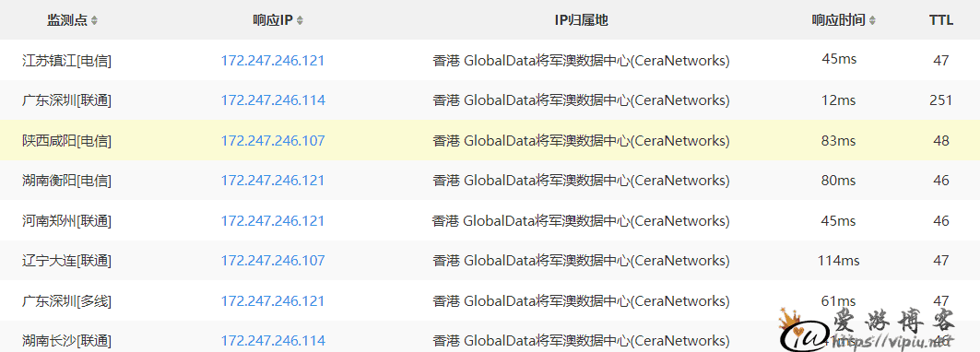Sort by 响应IP column sort arrows
Image resolution: width=980 pixels, height=352 pixels.
300,20
